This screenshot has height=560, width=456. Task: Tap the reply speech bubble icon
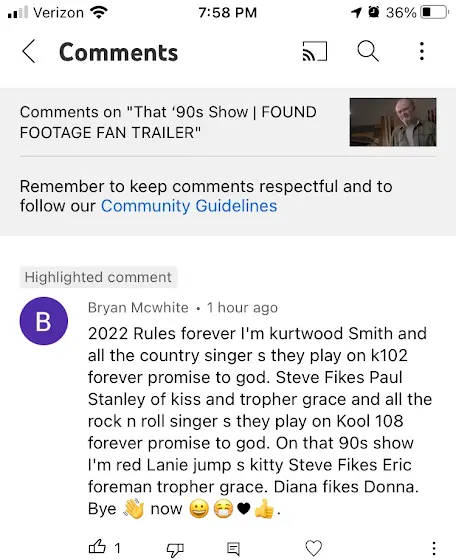[x=233, y=549]
